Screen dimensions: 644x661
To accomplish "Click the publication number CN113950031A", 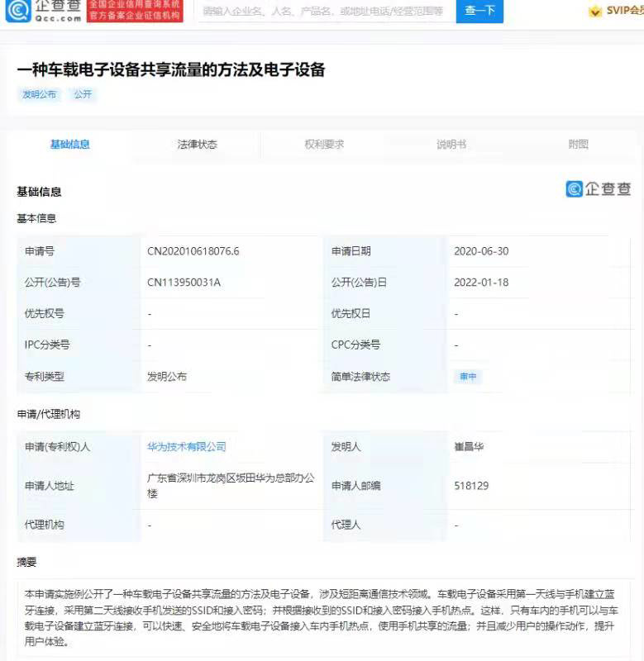I will 184,283.
